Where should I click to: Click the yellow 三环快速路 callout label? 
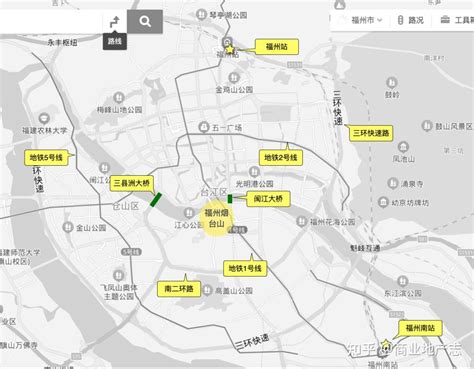pos(371,133)
